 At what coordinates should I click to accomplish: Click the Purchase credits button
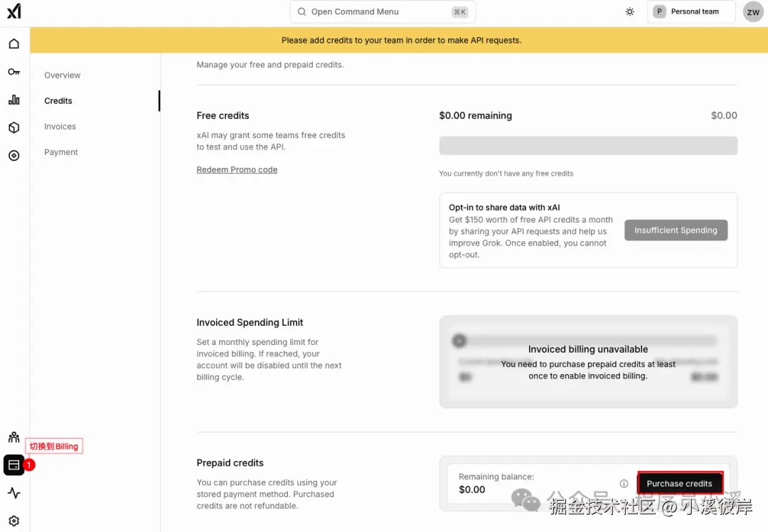[680, 484]
